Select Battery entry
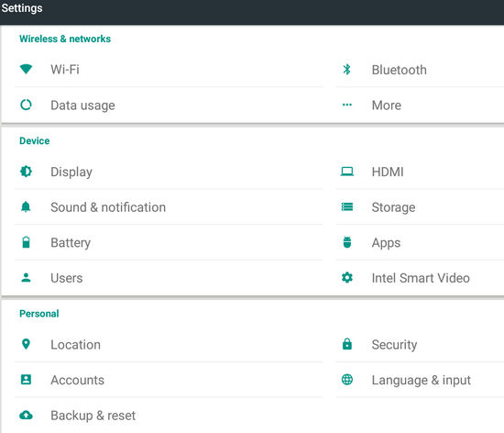The image size is (504, 433). tap(169, 242)
